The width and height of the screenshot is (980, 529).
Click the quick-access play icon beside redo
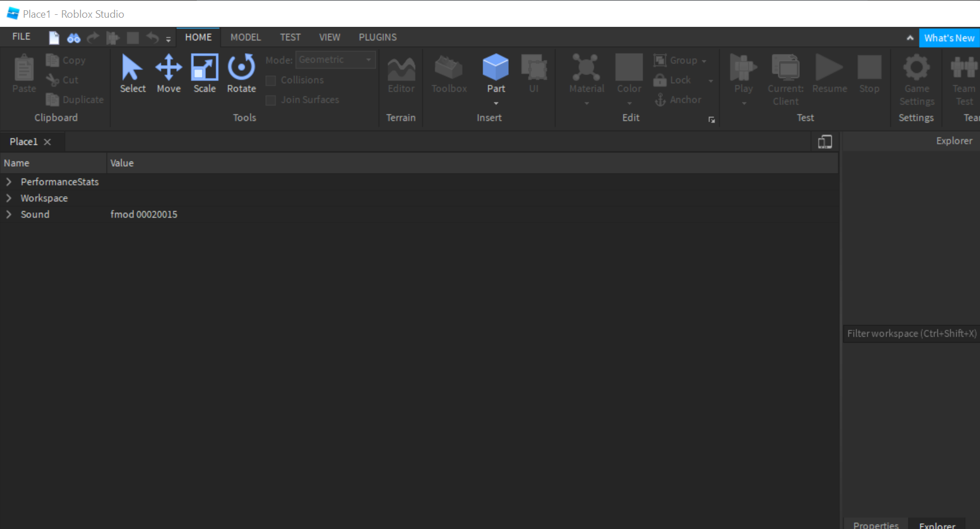coord(113,38)
